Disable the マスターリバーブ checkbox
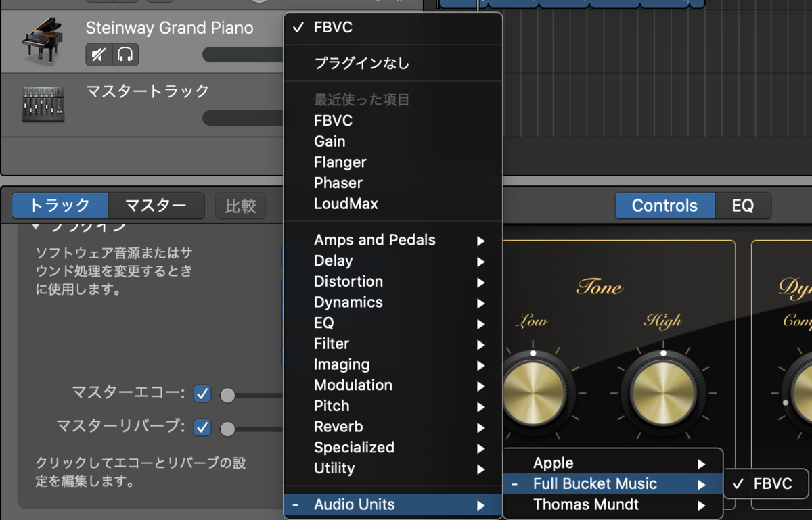 click(x=202, y=428)
